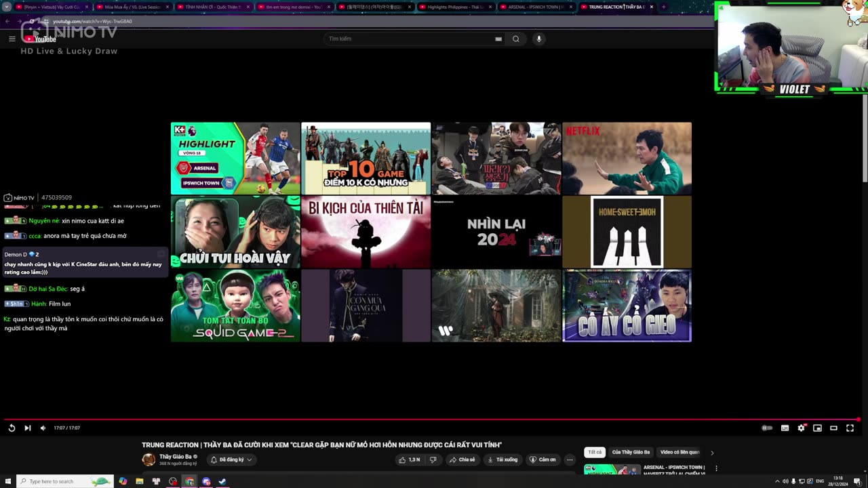The height and width of the screenshot is (488, 868).
Task: Play 'Chửi Tui Hoài Vậy' suggested video
Action: (235, 232)
